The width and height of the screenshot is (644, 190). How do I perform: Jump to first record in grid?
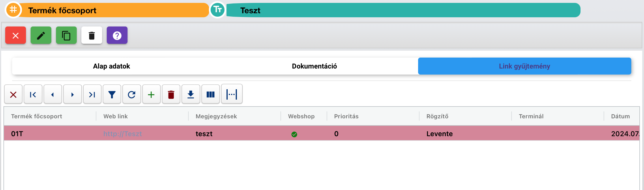pos(33,94)
